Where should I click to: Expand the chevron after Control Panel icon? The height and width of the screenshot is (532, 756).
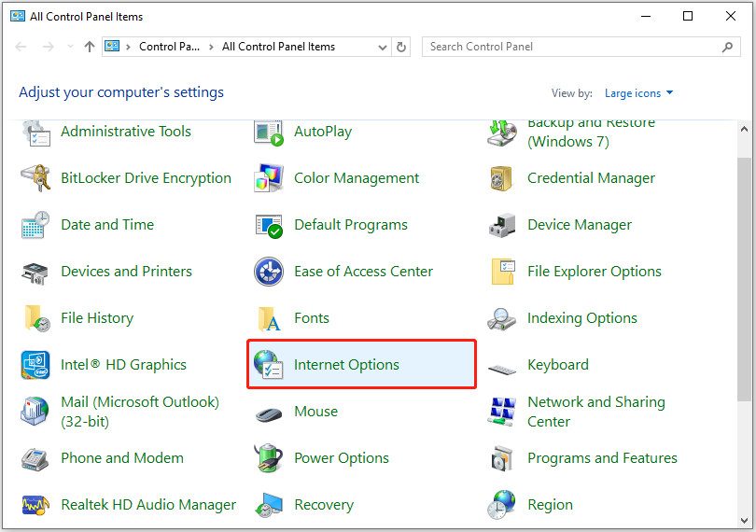(128, 47)
